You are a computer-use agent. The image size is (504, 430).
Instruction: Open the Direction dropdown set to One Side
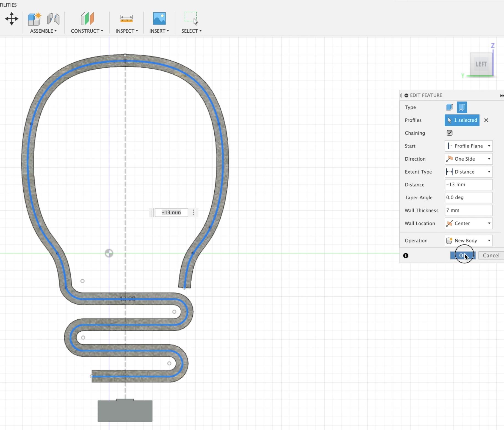pos(468,159)
